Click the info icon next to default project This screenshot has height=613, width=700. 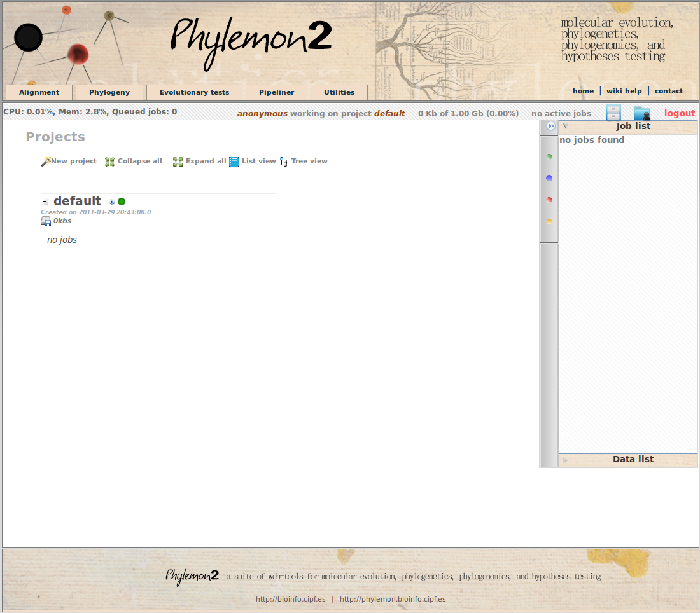112,202
